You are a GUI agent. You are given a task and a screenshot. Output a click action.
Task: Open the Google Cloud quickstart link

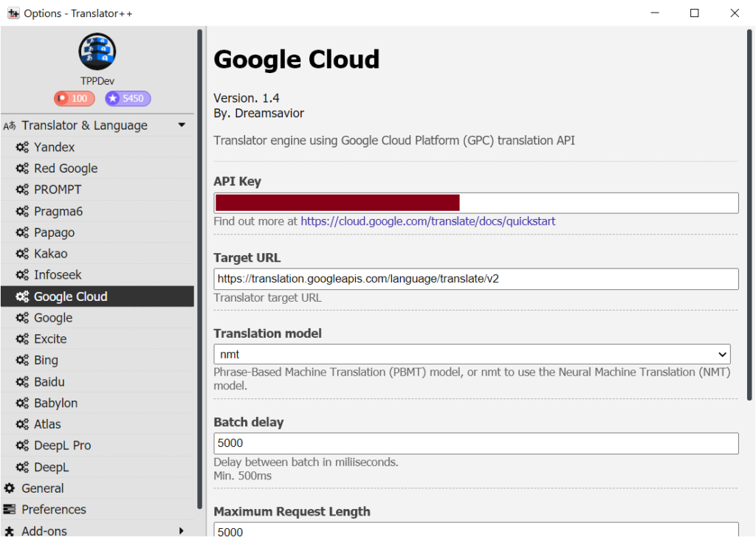click(x=428, y=221)
